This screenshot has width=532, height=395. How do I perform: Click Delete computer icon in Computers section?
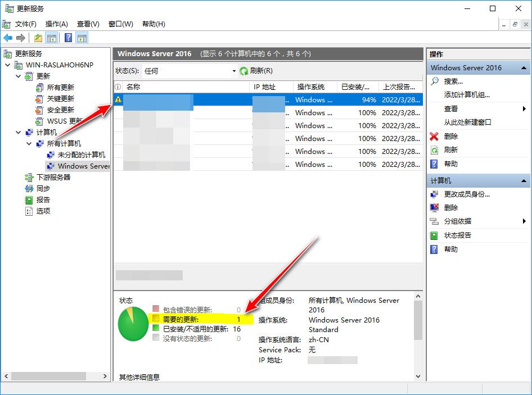click(x=434, y=207)
